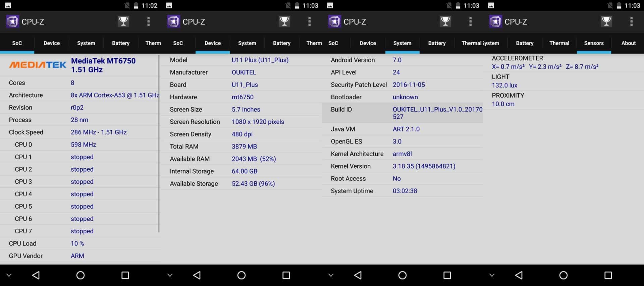The height and width of the screenshot is (286, 644).
Task: Tap the Model value U11 Plus (U11_Plus)
Action: 260,60
